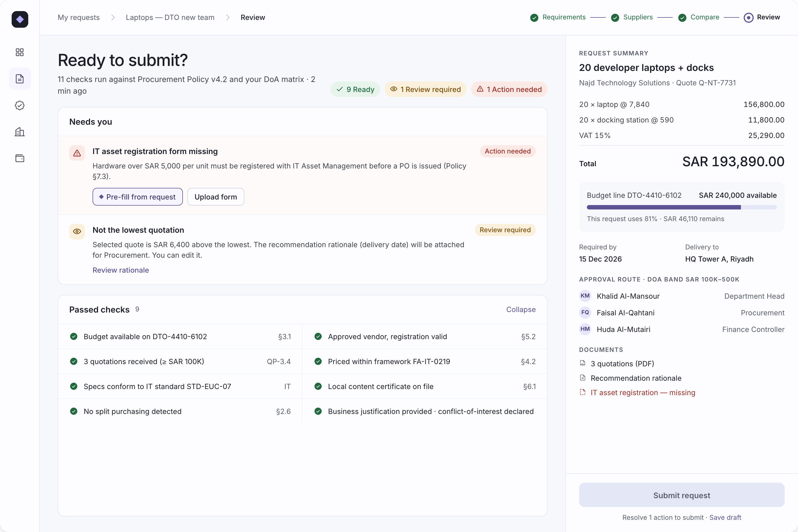
Task: Click the Review required status badge
Action: pyautogui.click(x=505, y=230)
